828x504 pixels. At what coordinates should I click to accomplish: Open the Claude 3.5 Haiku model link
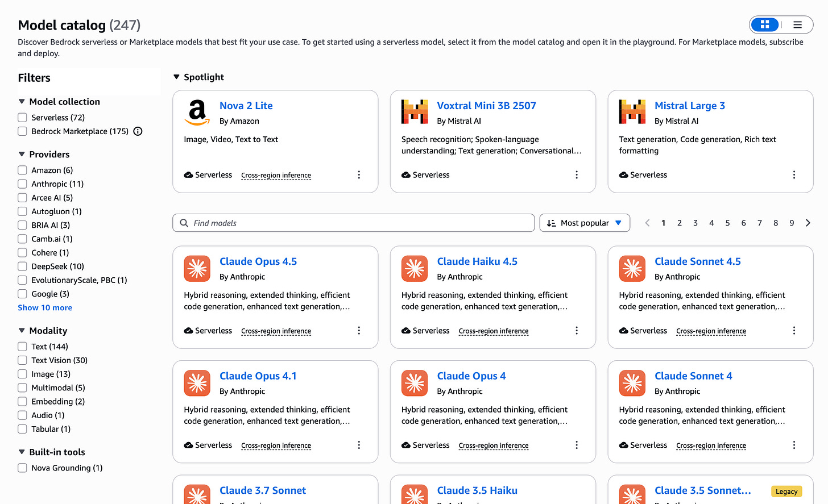coord(477,490)
